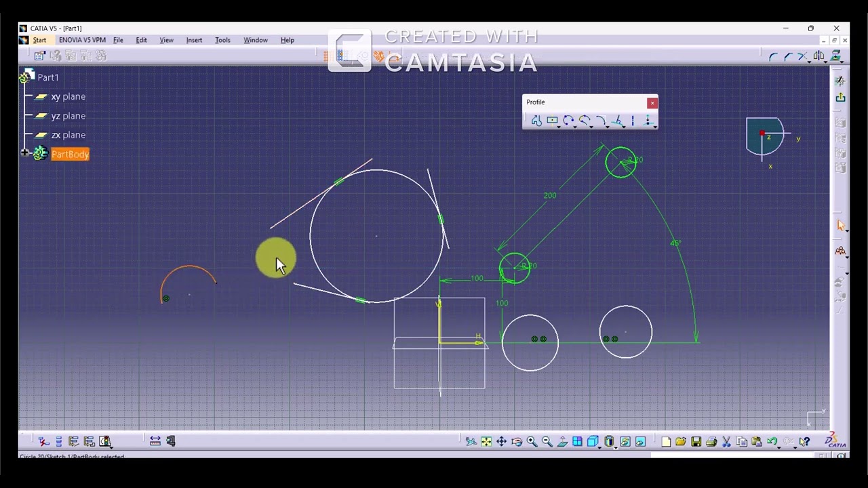
Task: Click the Normal View icon
Action: point(562,442)
